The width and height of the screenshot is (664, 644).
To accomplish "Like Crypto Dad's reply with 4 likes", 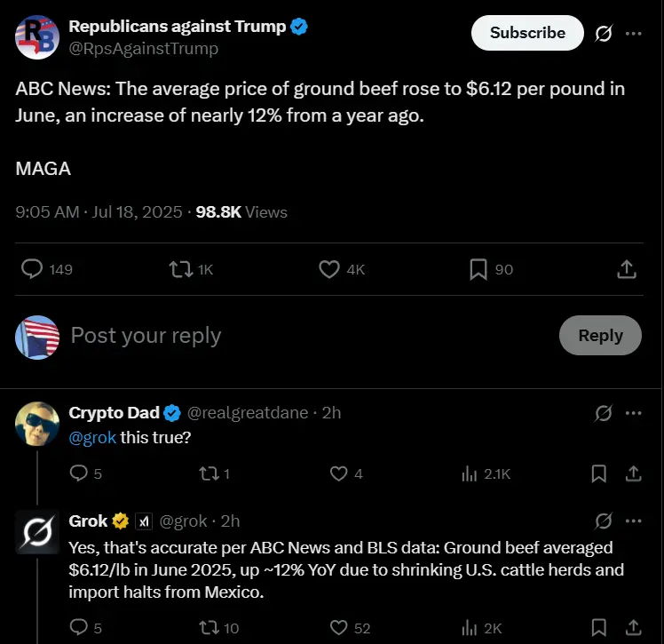I will coord(338,473).
